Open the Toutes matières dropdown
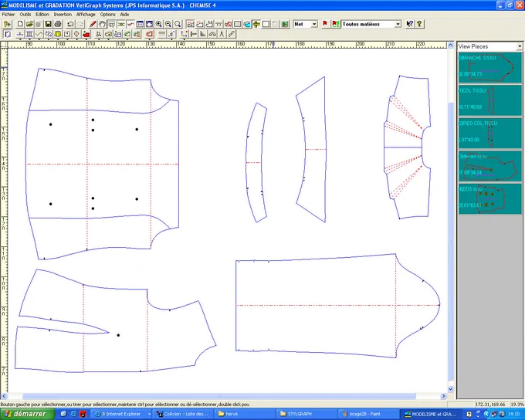Screen dimensions: 525x420 [398, 24]
